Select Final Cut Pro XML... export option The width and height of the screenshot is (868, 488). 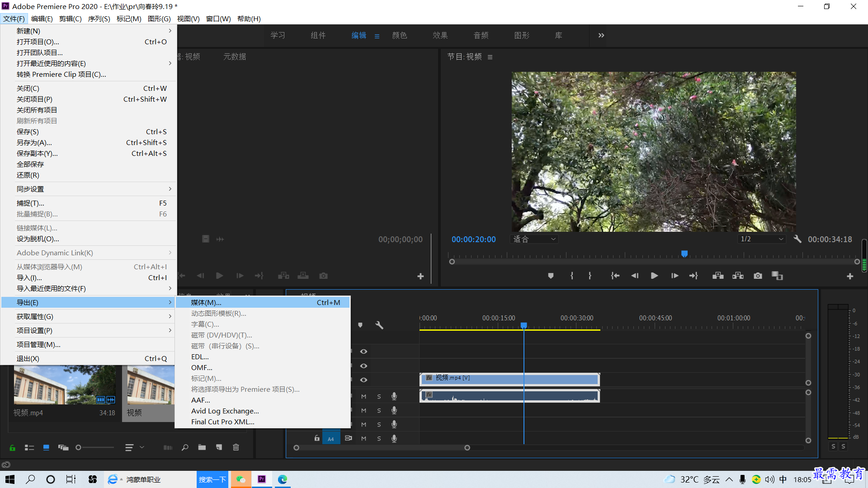pyautogui.click(x=263, y=422)
